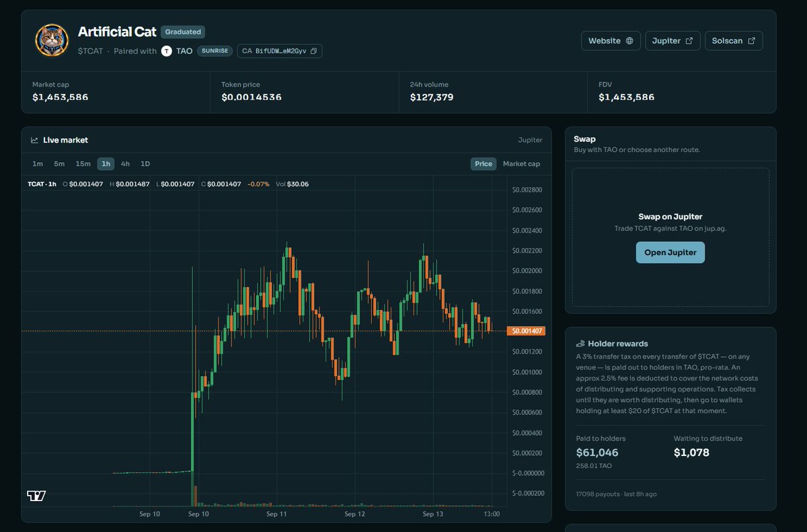The image size is (807, 532).
Task: Open the Website link
Action: coord(611,41)
